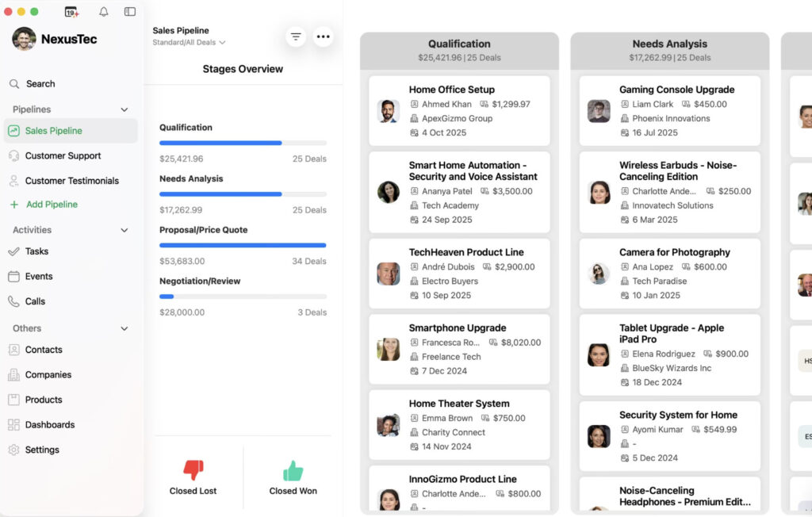812x517 pixels.
Task: Click the filter icon in Sales Pipeline
Action: point(296,36)
